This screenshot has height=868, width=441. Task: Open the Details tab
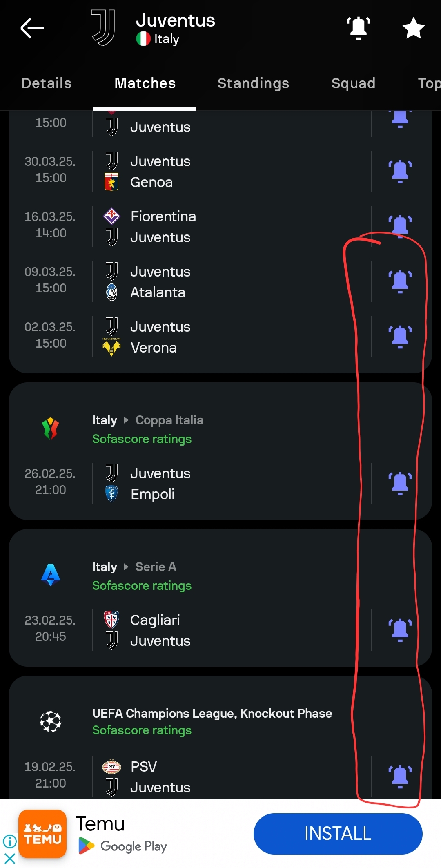(x=47, y=83)
